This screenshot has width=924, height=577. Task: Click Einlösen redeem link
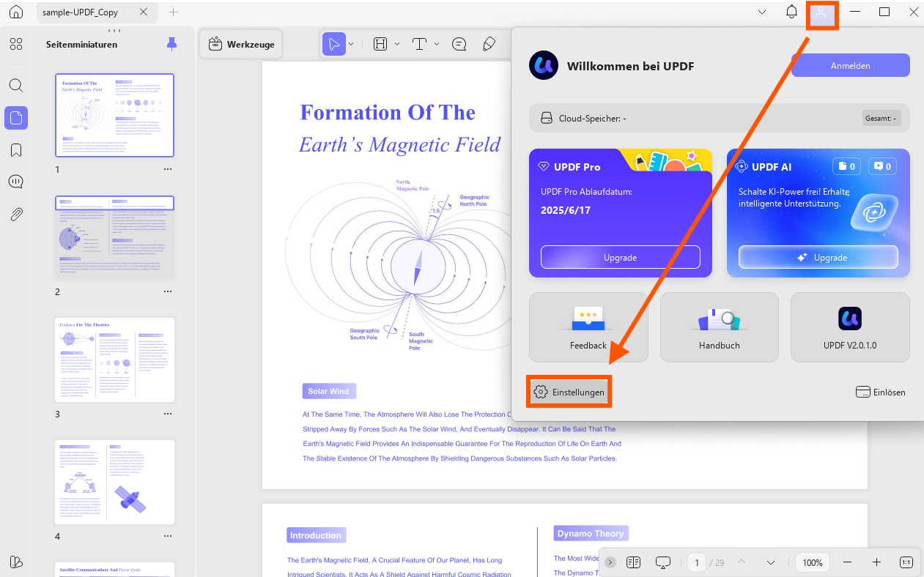point(881,392)
